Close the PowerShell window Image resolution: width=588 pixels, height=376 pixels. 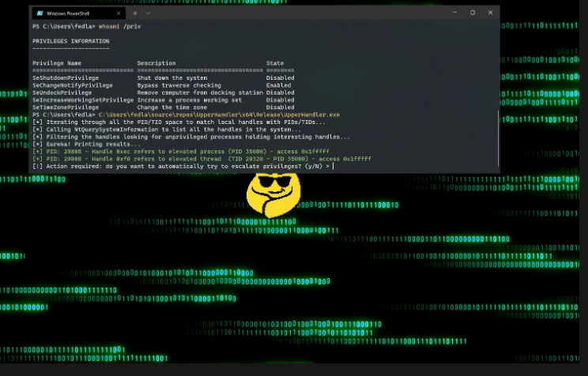pyautogui.click(x=490, y=13)
